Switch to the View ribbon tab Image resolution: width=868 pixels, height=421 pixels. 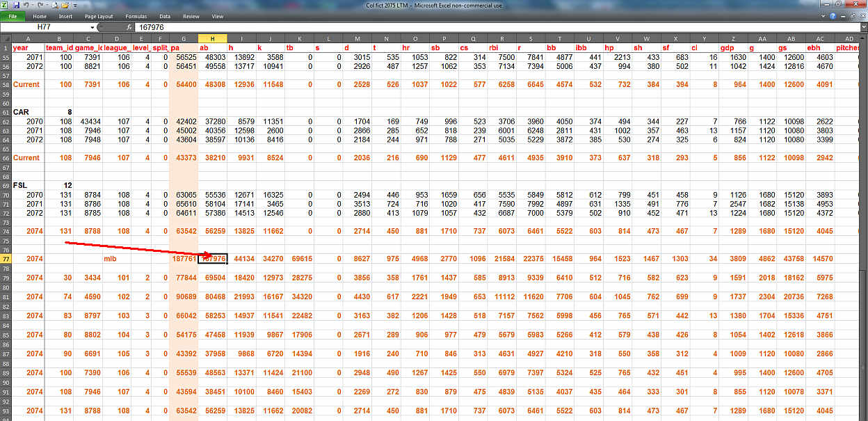coord(218,16)
